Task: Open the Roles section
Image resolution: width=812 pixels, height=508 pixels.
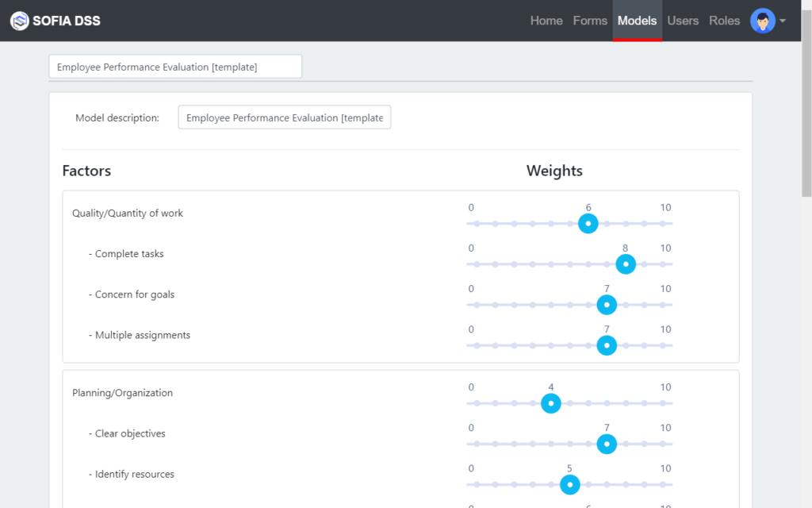Action: tap(724, 21)
